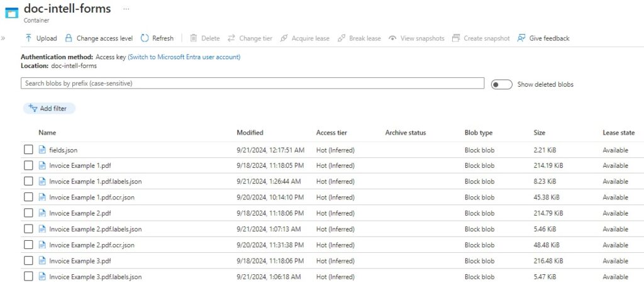
Task: Switch to Microsoft Entra user account
Action: click(x=184, y=57)
